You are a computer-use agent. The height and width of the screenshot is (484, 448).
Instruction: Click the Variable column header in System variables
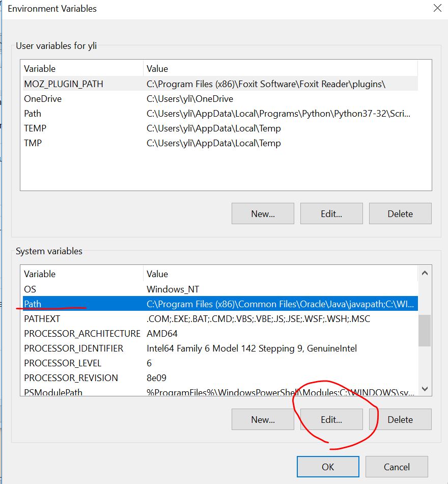pos(81,274)
